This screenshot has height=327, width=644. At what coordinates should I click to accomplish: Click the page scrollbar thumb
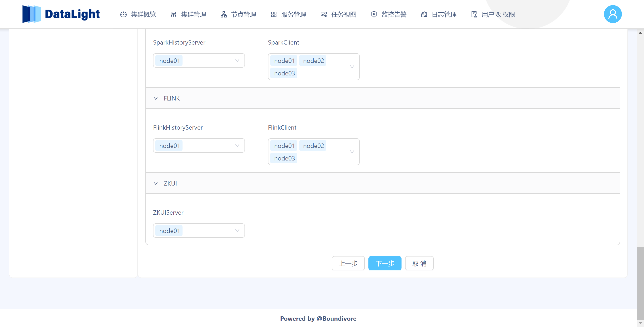640,283
